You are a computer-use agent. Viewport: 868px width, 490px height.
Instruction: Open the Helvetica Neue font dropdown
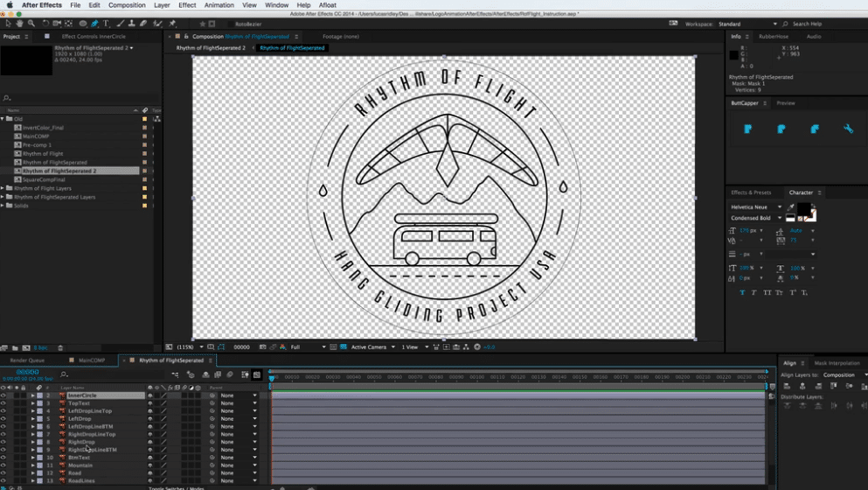tap(755, 206)
